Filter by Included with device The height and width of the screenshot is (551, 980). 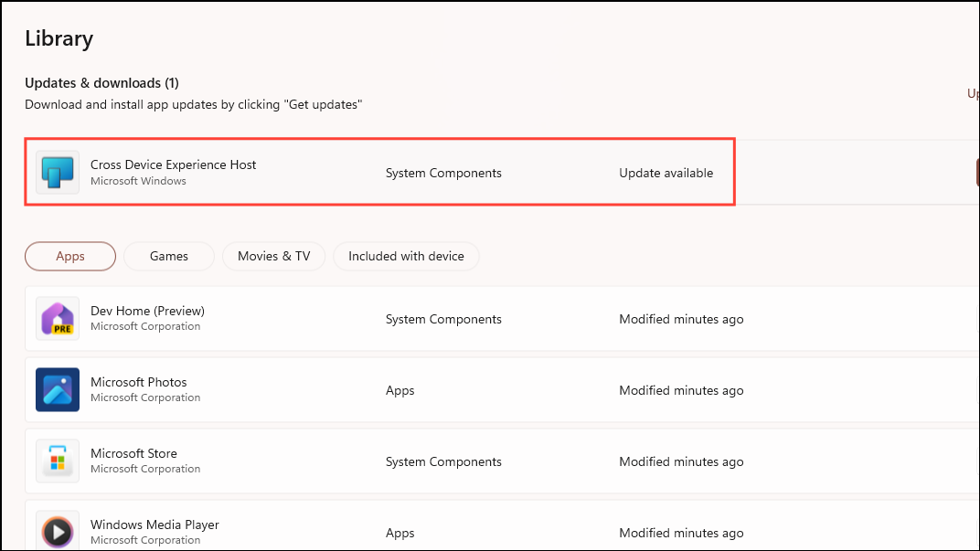tap(406, 257)
